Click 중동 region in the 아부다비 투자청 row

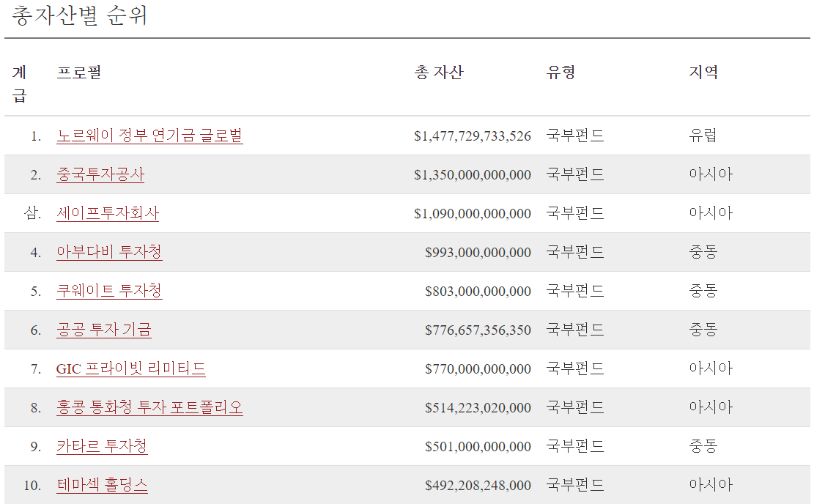(703, 252)
